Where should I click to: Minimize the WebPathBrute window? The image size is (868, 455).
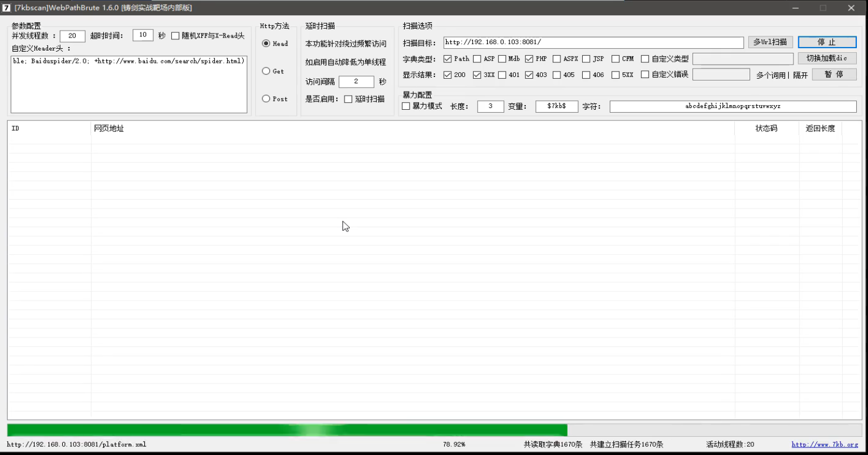(796, 8)
